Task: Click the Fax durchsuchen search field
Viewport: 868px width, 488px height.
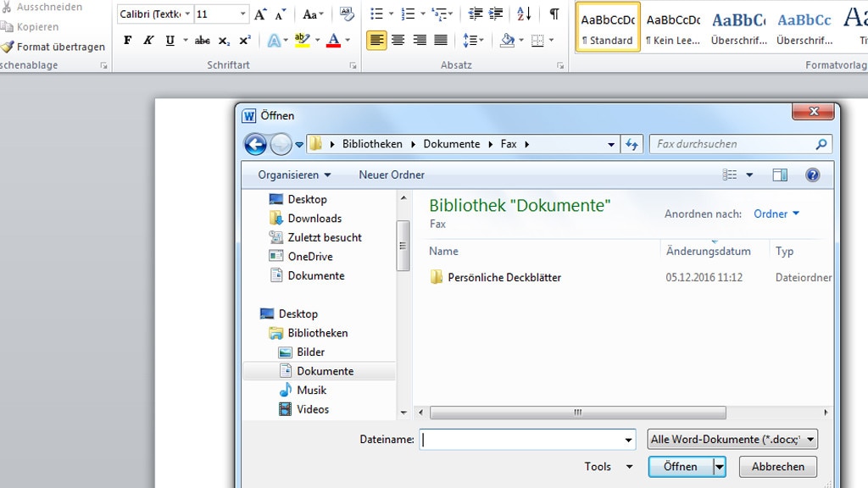Action: click(741, 144)
